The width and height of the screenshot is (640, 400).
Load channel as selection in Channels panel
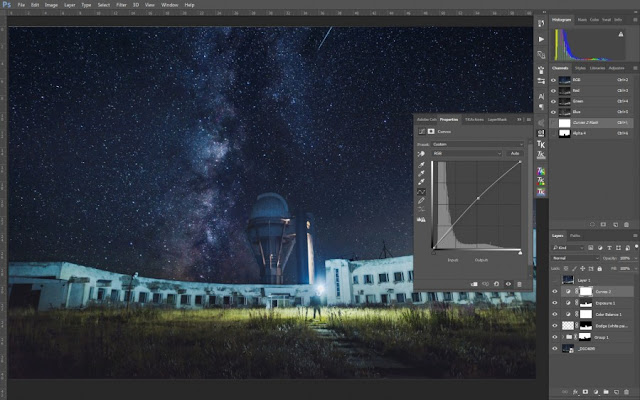click(x=592, y=224)
